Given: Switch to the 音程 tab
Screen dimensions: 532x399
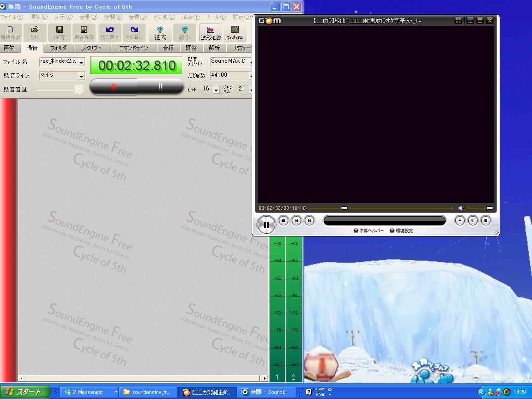Looking at the screenshot, I should [168, 48].
